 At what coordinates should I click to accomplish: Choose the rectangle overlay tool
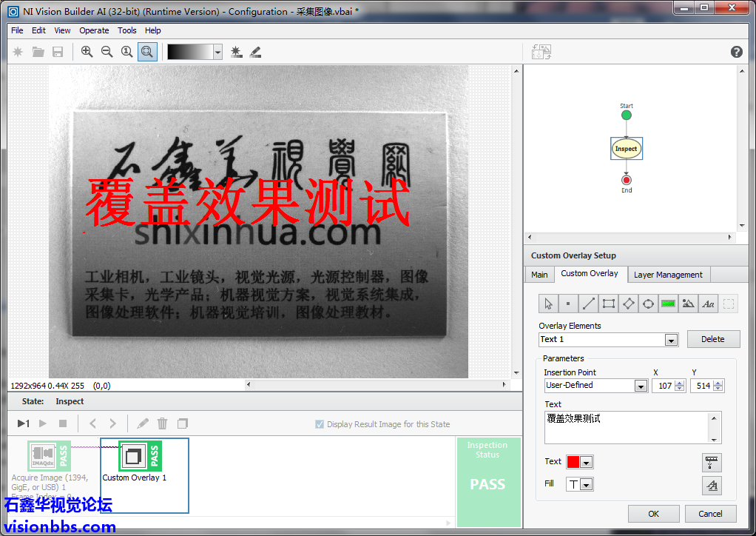[609, 304]
